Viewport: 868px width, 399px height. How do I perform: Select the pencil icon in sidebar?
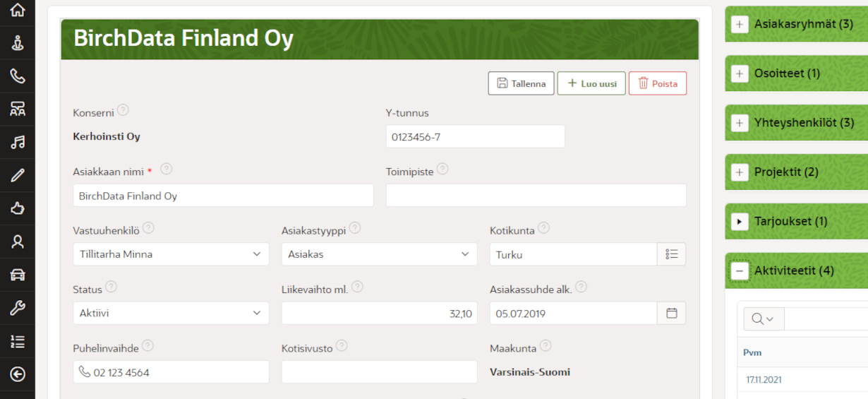click(x=18, y=175)
